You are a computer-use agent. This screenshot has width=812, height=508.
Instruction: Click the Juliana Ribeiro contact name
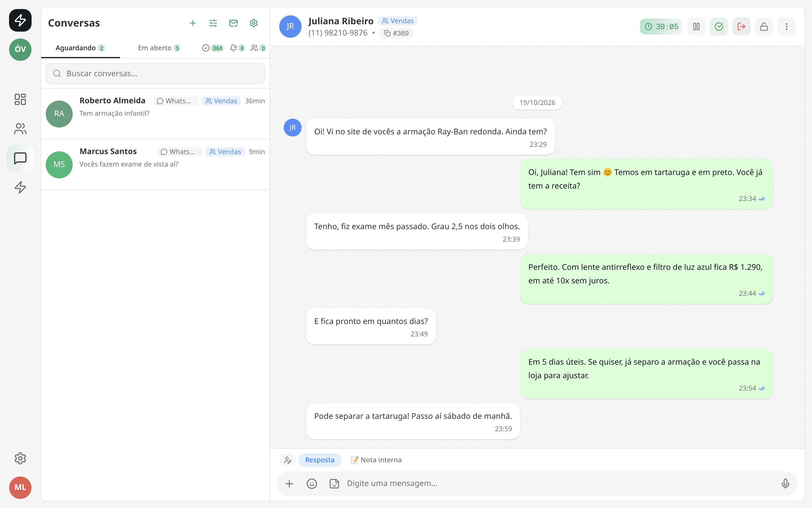[341, 21]
